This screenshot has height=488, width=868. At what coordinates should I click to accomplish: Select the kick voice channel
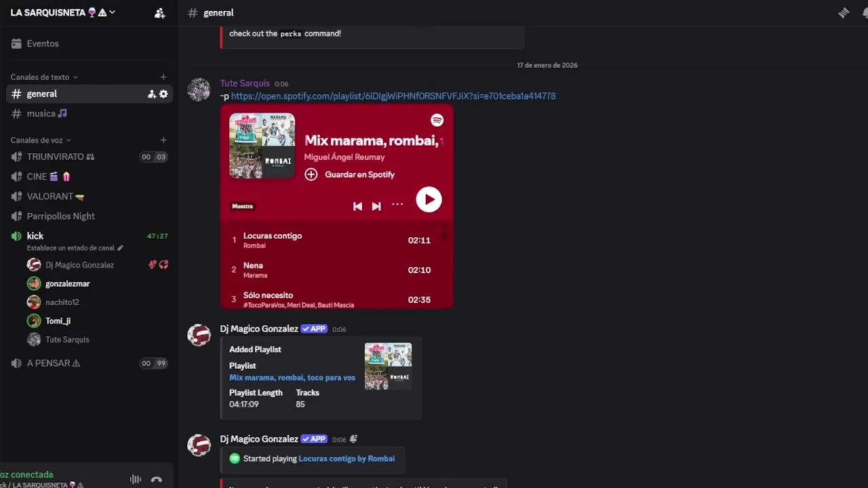point(88,236)
